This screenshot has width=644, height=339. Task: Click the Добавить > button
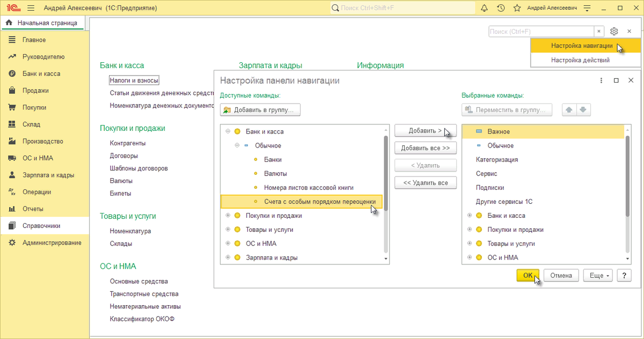click(425, 130)
